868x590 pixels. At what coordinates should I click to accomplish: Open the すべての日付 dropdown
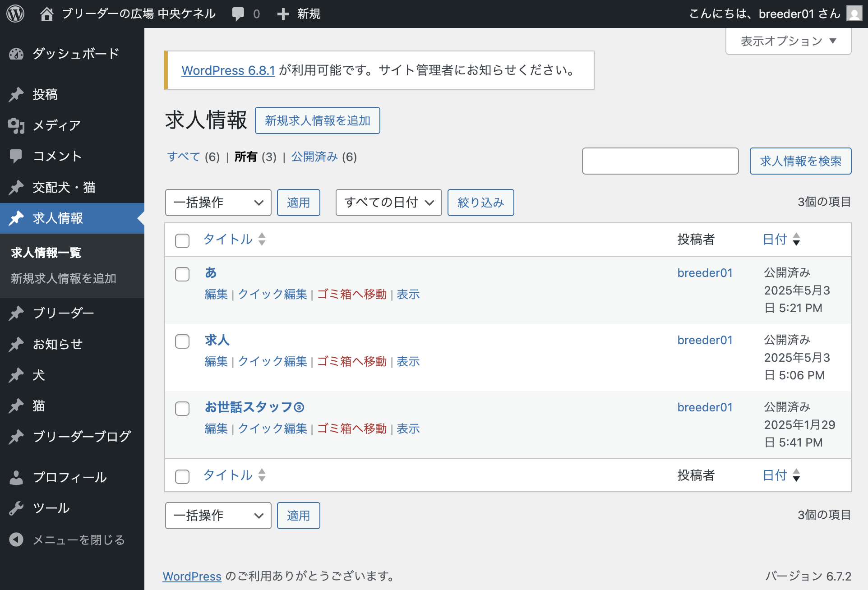coord(388,203)
